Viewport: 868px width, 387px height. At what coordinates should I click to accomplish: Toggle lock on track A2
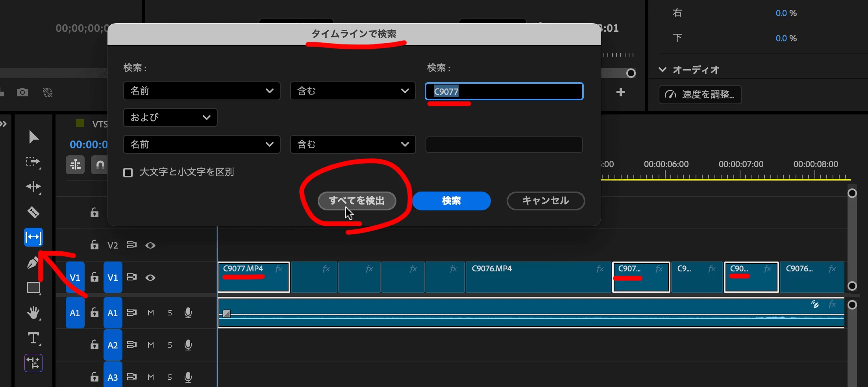(x=94, y=345)
